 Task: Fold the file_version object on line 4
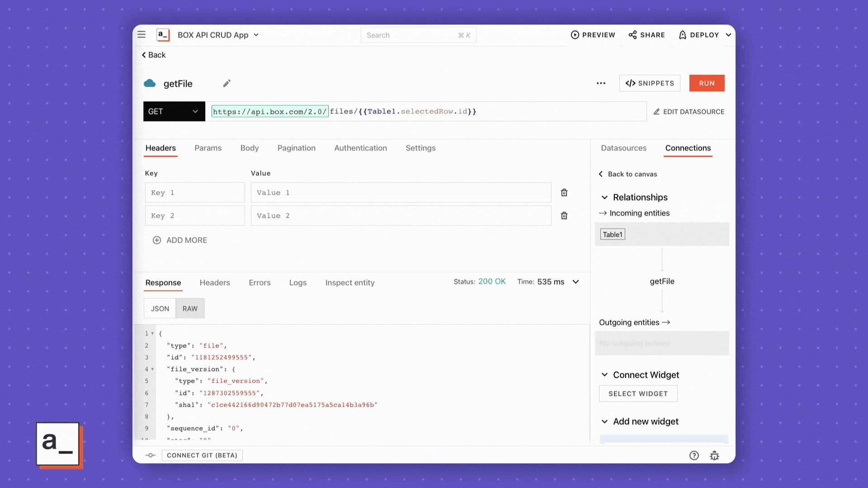[x=153, y=369]
